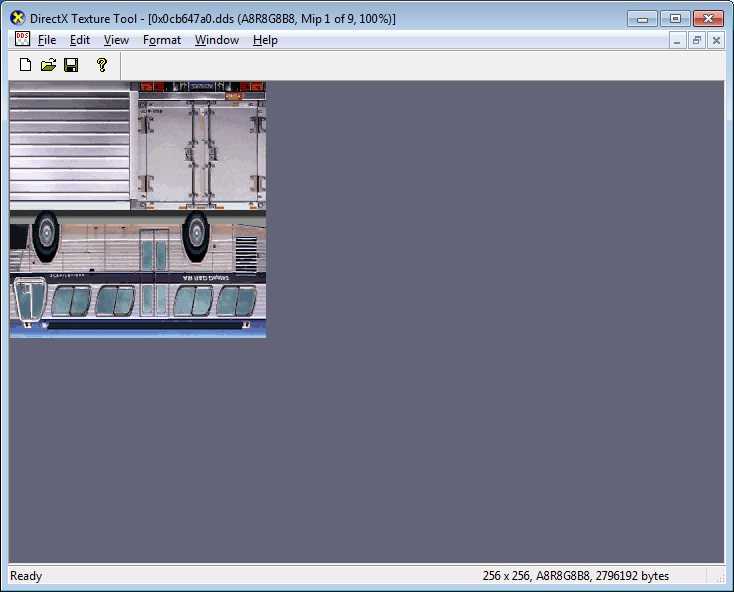This screenshot has width=734, height=592.
Task: Create a new texture with New icon
Action: [25, 65]
